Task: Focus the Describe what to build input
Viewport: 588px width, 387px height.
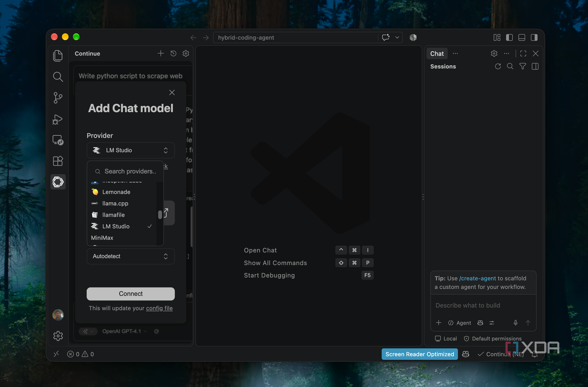Action: tap(483, 305)
